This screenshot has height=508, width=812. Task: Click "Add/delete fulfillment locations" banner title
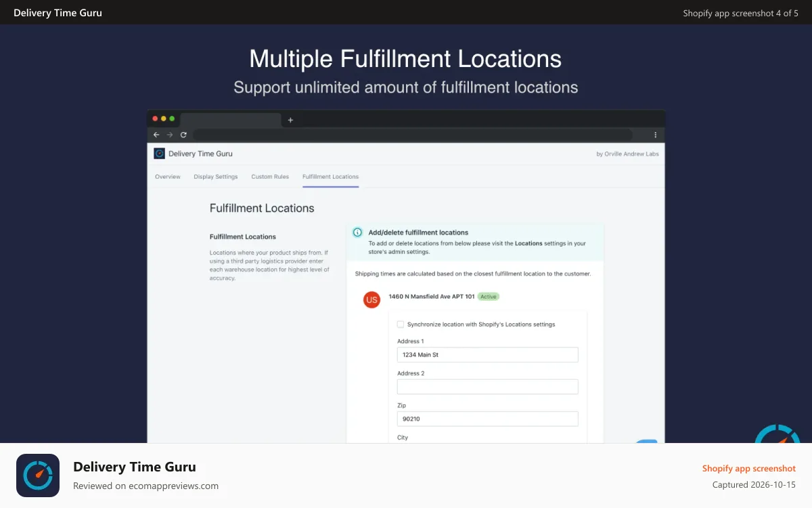[418, 232]
